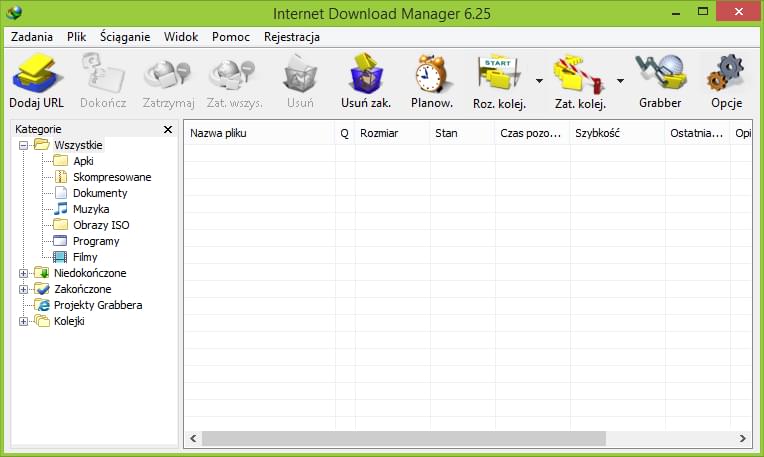Screen dimensions: 764x457
Task: Sort by Nazwa pliku column header
Action: click(x=258, y=132)
